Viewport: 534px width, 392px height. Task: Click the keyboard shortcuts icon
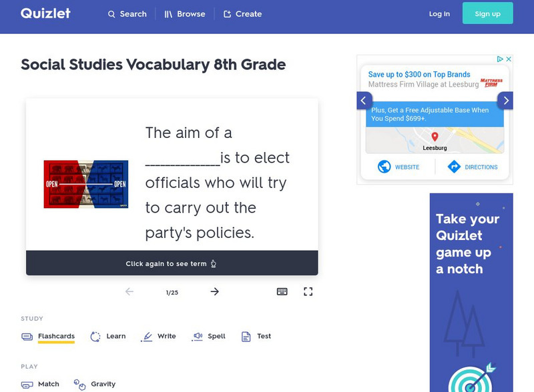[x=282, y=291]
